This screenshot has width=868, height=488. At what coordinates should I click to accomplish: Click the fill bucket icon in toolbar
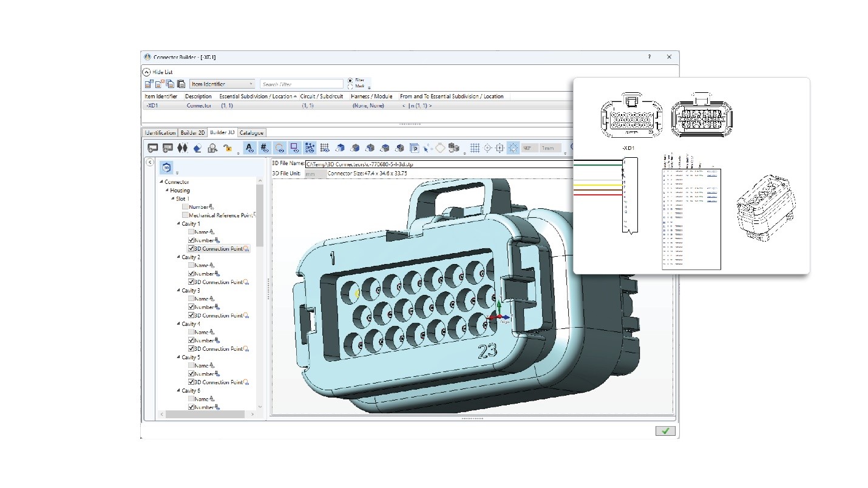click(197, 147)
